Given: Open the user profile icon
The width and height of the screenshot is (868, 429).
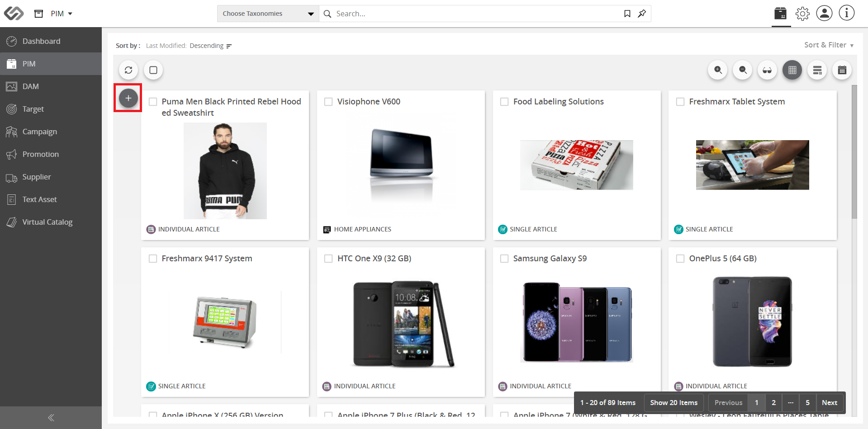Looking at the screenshot, I should [825, 13].
